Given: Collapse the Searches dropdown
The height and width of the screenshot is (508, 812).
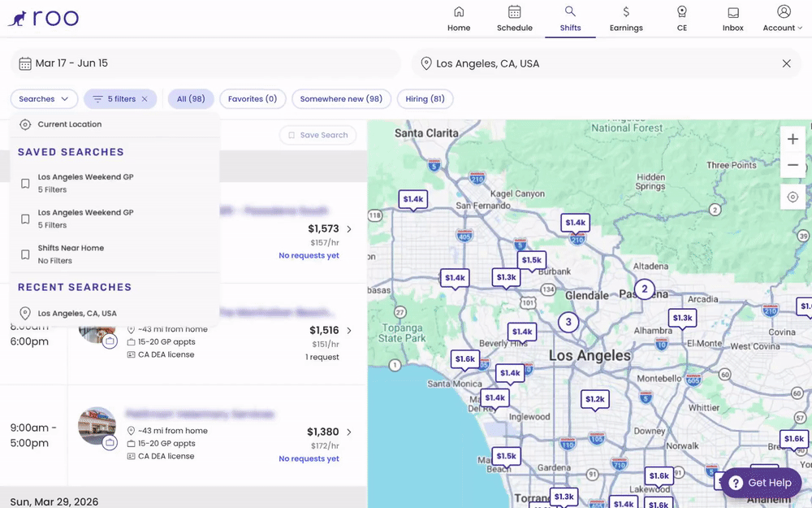Looking at the screenshot, I should coord(44,99).
